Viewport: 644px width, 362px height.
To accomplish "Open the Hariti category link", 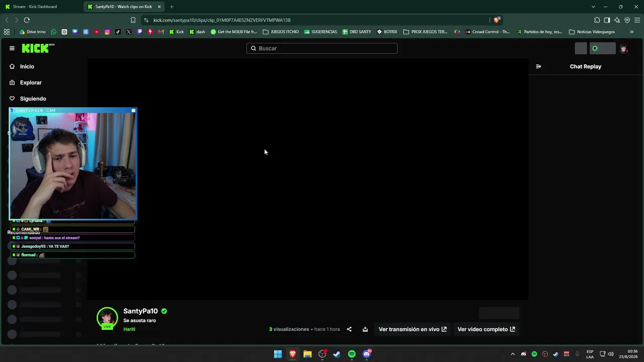I will [129, 329].
